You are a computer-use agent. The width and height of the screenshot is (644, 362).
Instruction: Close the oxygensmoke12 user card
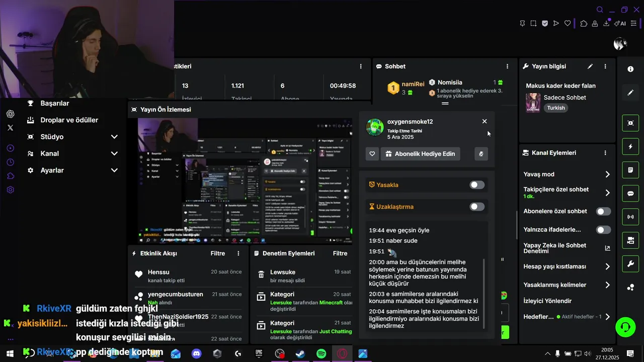point(485,121)
